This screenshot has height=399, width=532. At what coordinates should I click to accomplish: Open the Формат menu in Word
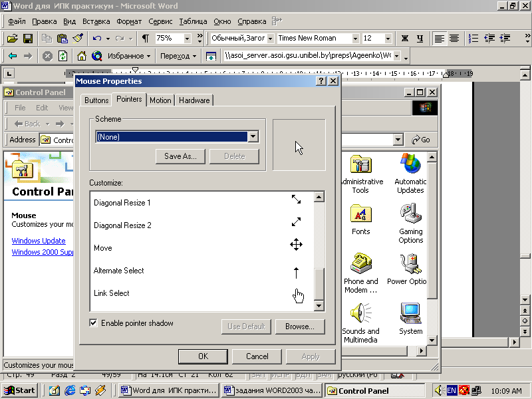click(x=129, y=21)
